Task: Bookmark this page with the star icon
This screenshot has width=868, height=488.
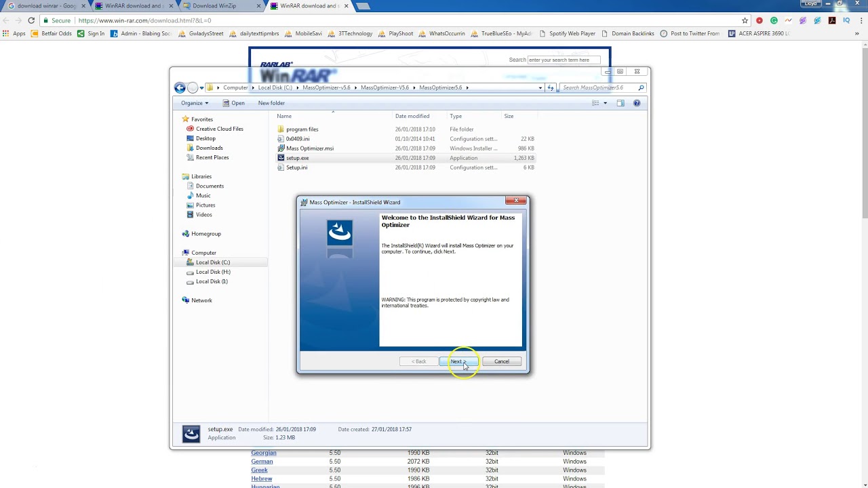Action: click(x=745, y=20)
